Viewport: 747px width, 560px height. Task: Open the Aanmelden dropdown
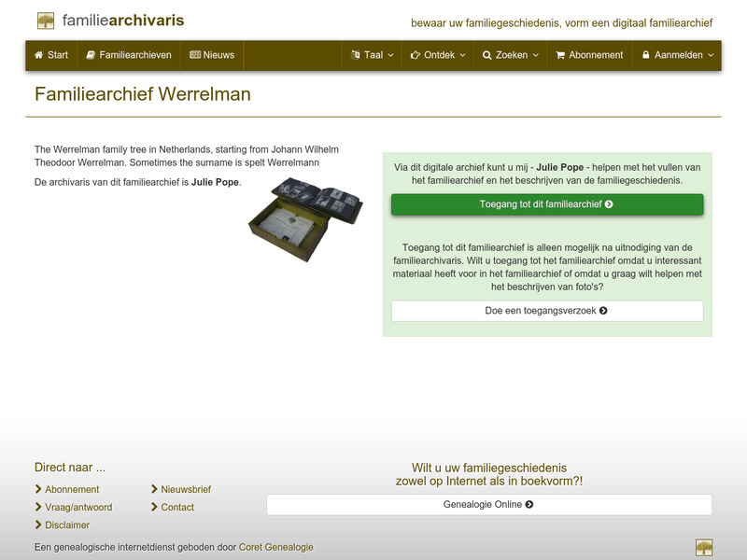tap(680, 55)
